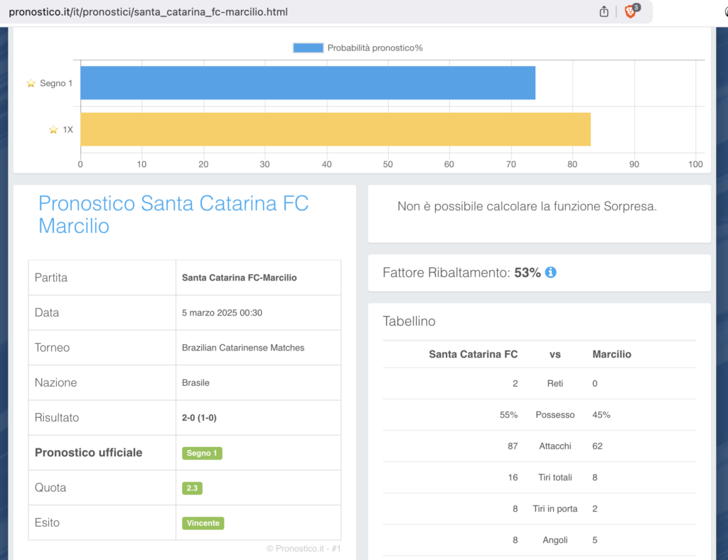Click the 16 total shots value
Screen dimensions: 728x560
coord(513,478)
